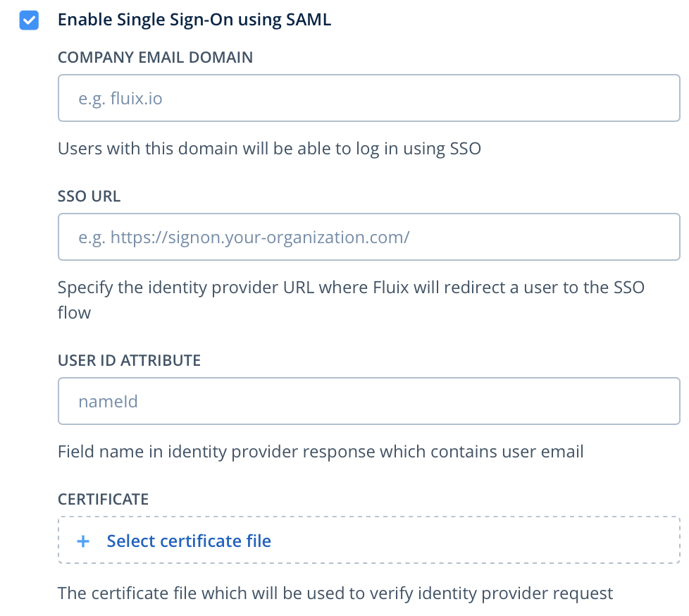The height and width of the screenshot is (616, 689).
Task: Click into the SSO URL text field
Action: 368,238
